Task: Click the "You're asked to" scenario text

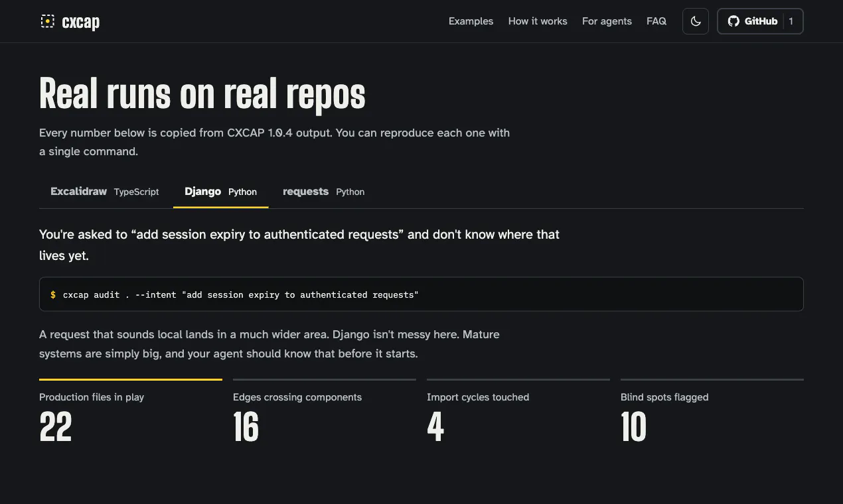Action: [x=299, y=245]
